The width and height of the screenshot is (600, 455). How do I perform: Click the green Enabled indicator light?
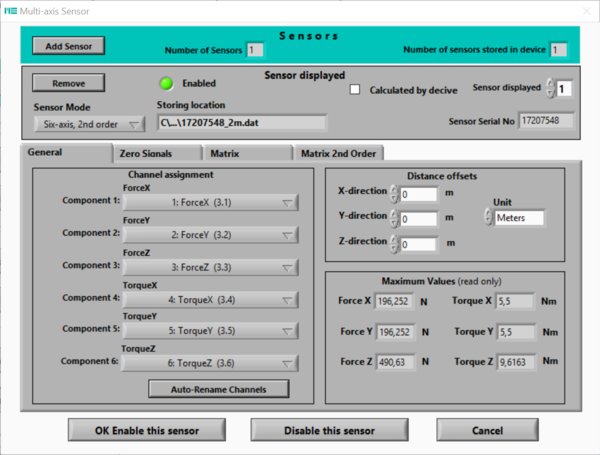(166, 83)
